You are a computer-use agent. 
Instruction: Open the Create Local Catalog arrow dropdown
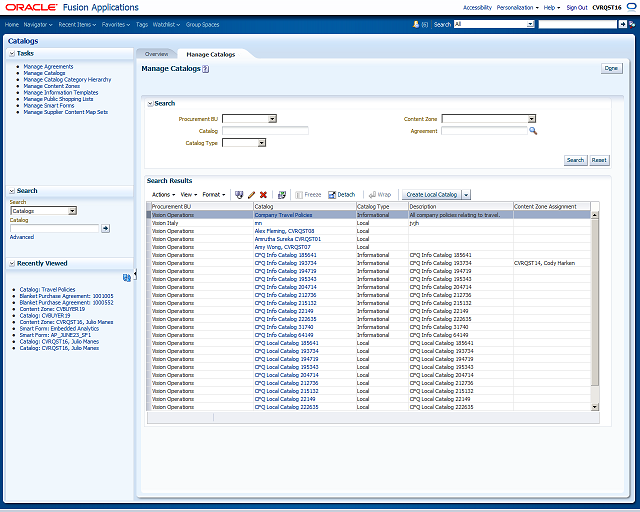click(x=466, y=195)
